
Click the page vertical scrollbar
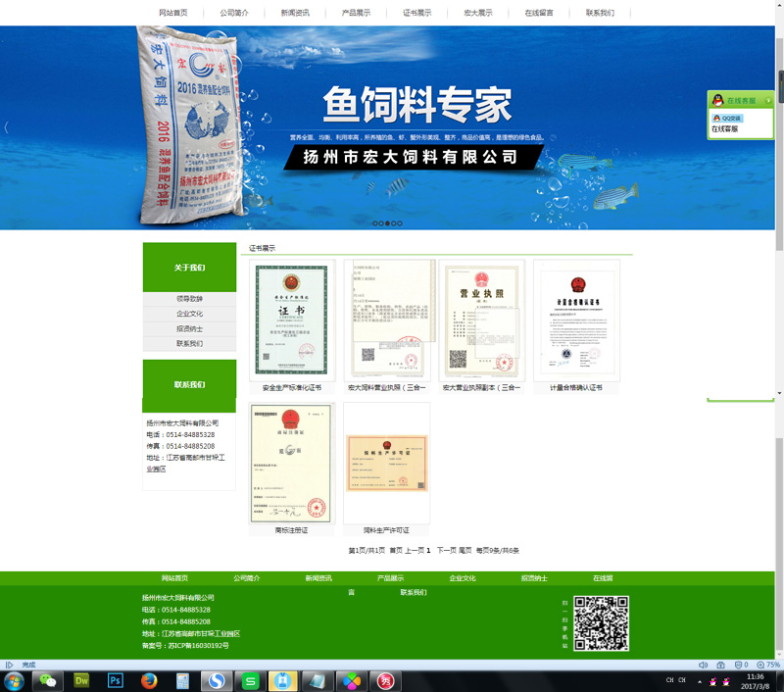(779, 294)
